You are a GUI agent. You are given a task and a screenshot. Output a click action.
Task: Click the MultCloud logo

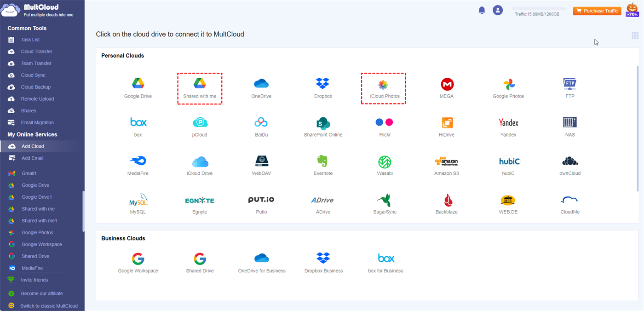pyautogui.click(x=38, y=10)
